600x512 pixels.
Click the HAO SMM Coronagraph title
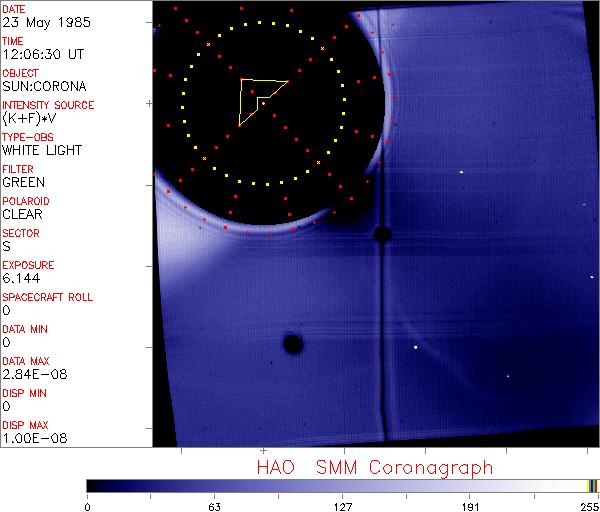[375, 467]
